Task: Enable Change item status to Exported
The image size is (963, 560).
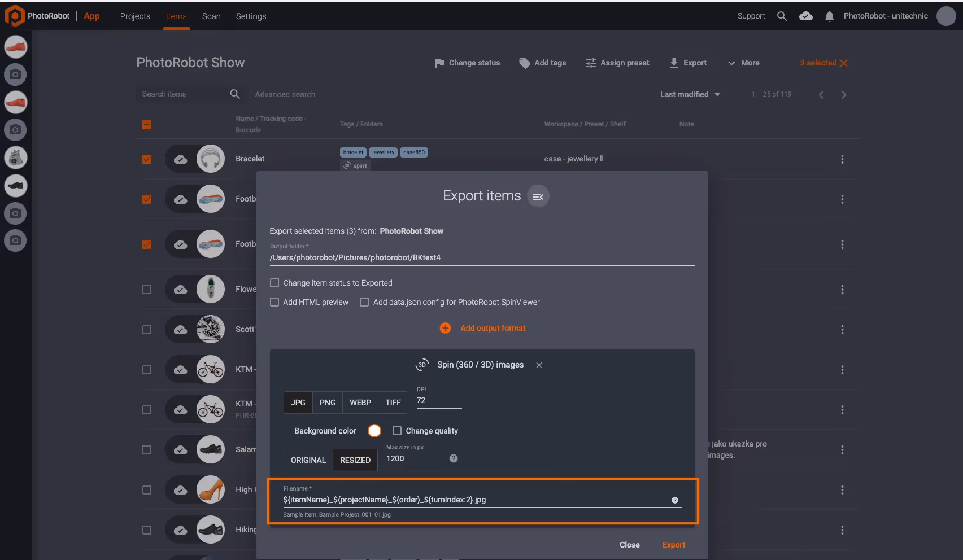Action: (274, 283)
